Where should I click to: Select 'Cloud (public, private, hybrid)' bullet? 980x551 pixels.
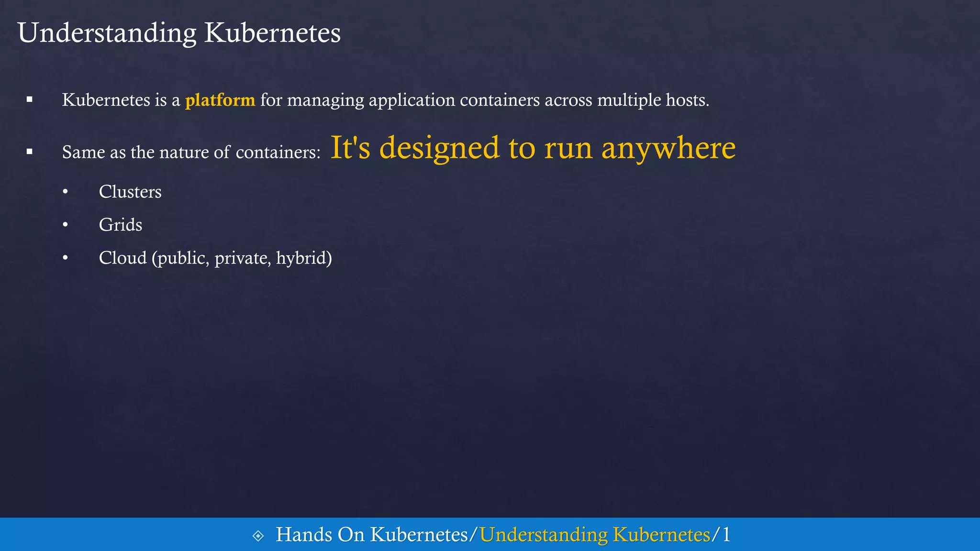tap(215, 258)
